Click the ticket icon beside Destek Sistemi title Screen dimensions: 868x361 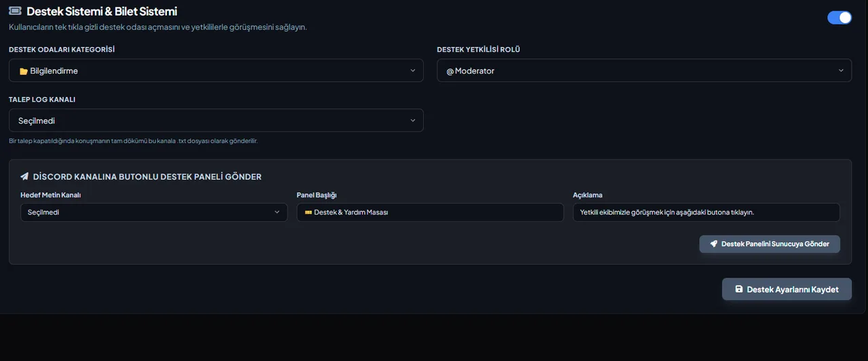(15, 12)
